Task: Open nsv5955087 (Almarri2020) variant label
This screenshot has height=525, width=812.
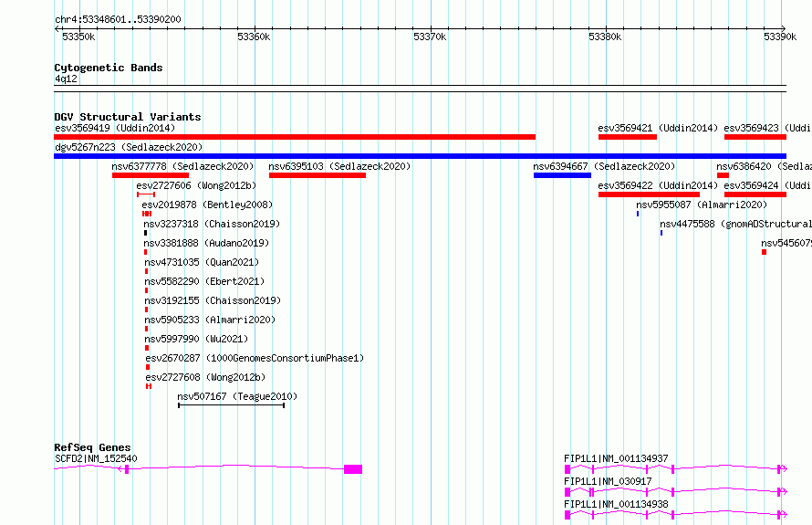Action: pyautogui.click(x=702, y=205)
